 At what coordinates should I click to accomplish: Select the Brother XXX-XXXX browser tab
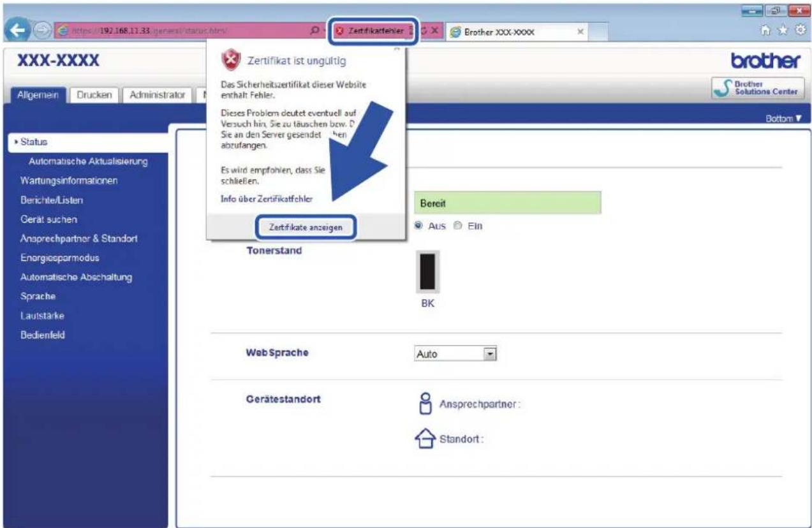click(517, 31)
